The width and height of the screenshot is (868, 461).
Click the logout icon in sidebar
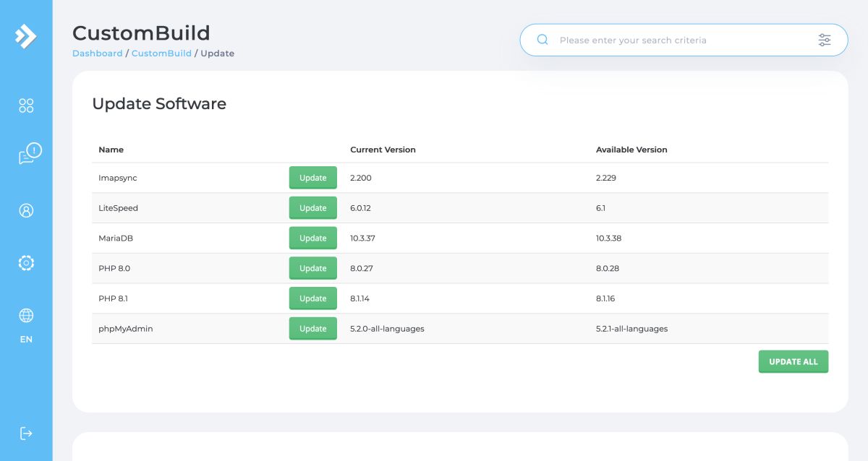tap(26, 433)
